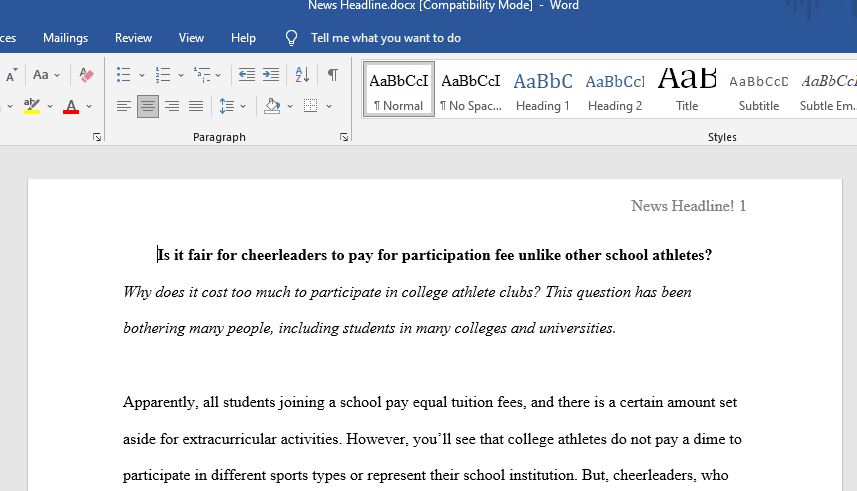This screenshot has width=857, height=491.
Task: Apply the Subtle Emphasis style
Action: [827, 89]
